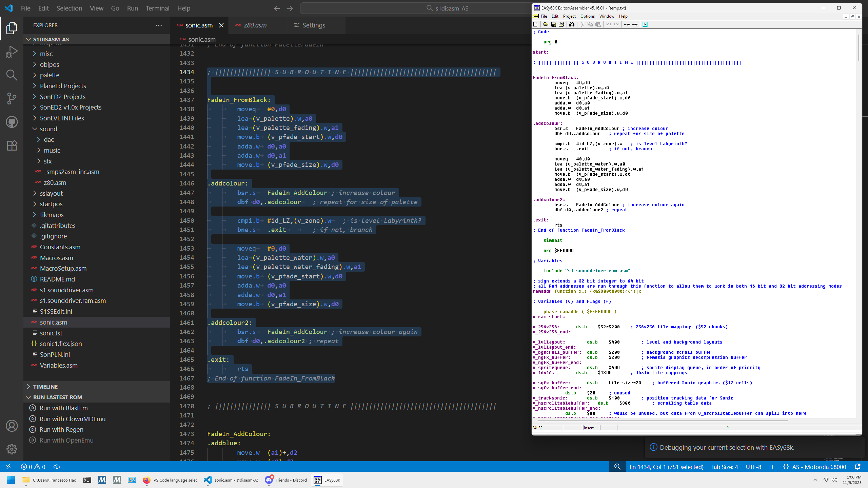Click the New File icon in EASy68K
Viewport: 868px width, 488px height.
pyautogui.click(x=535, y=24)
